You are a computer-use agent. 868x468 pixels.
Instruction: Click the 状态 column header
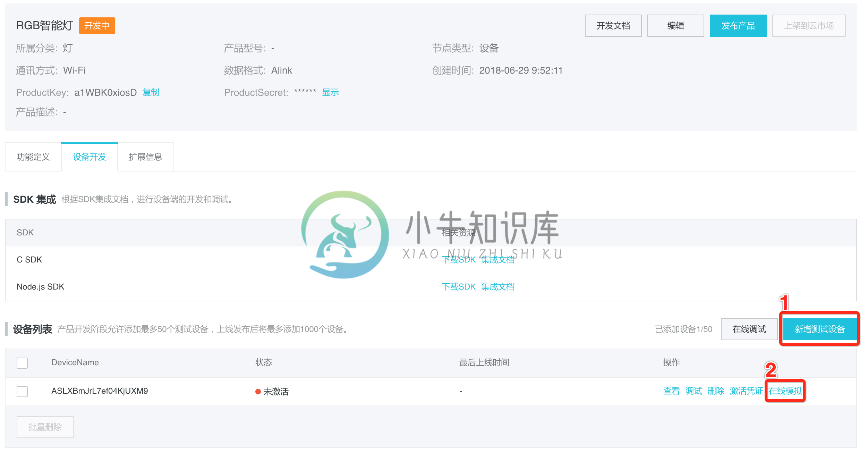(x=264, y=362)
